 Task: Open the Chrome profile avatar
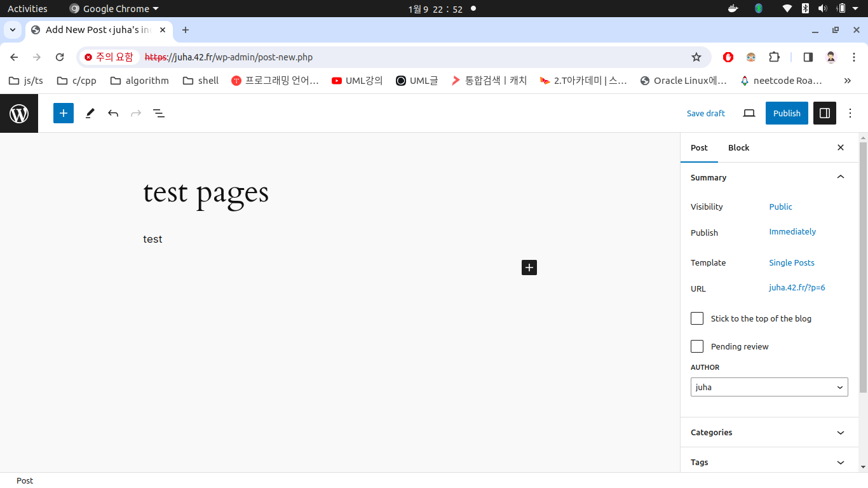pos(831,57)
